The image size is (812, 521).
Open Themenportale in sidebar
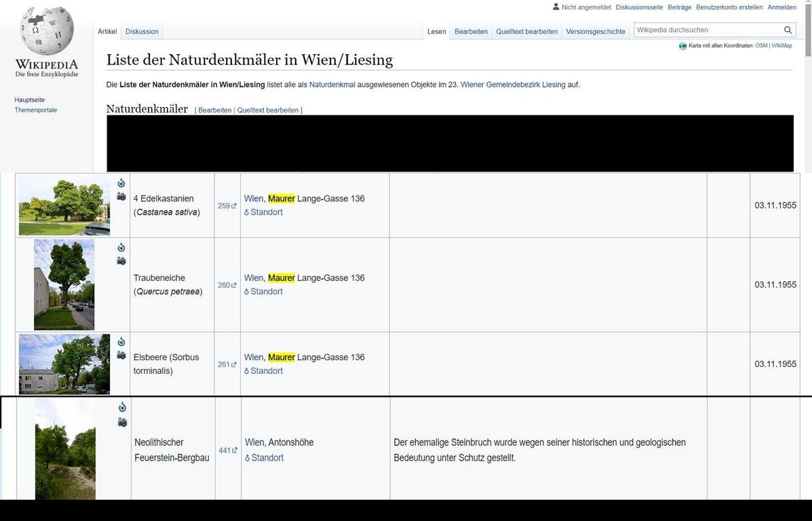[36, 110]
